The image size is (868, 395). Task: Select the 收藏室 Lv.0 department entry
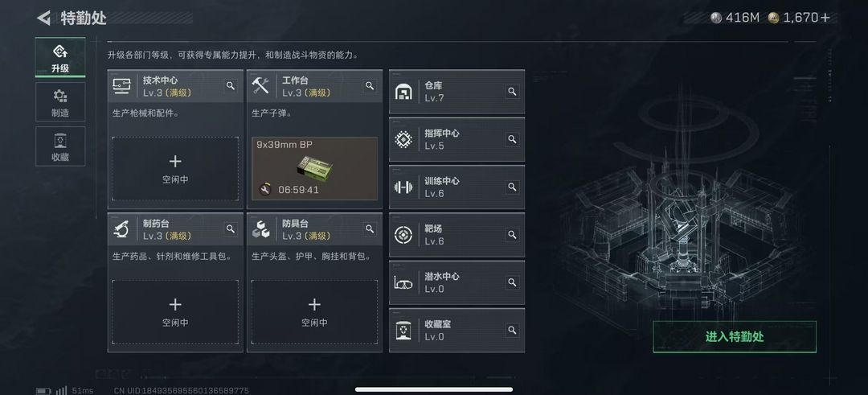(x=457, y=330)
